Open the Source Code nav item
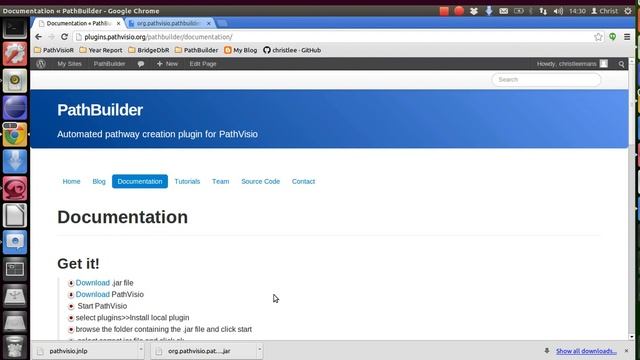Viewport: 640px width, 360px height. [260, 181]
